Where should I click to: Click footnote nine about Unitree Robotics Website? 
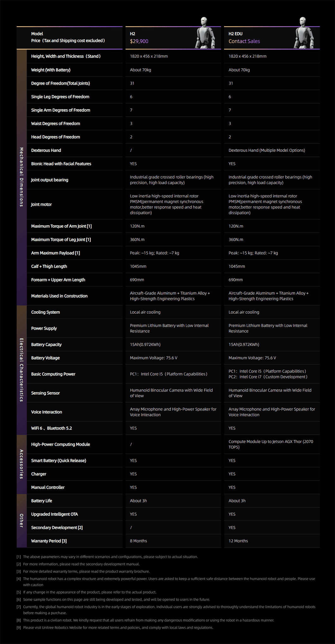(x=115, y=628)
